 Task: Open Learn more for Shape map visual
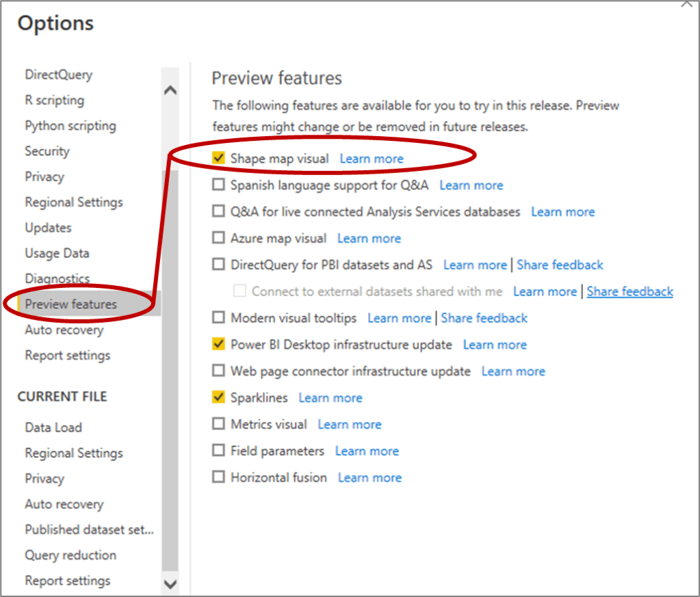coord(372,159)
